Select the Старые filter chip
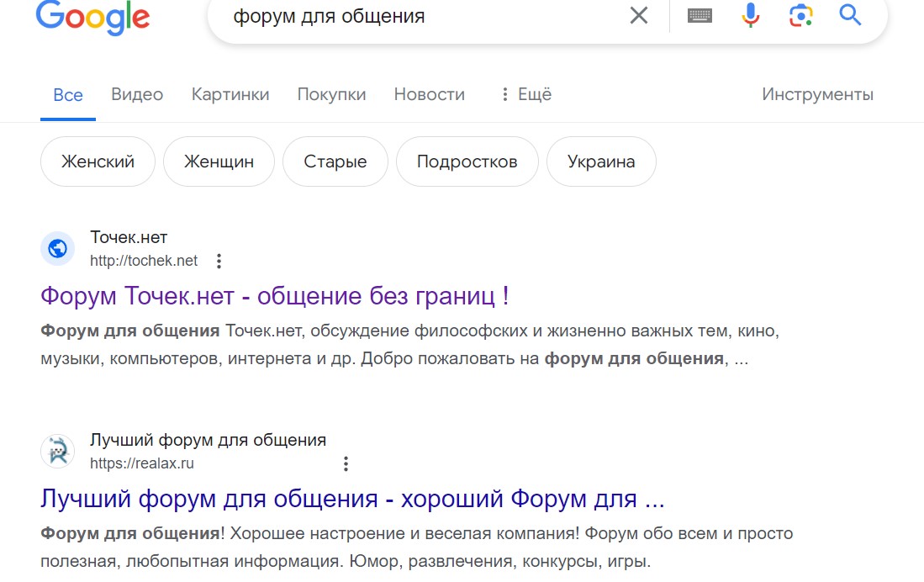 pos(335,161)
